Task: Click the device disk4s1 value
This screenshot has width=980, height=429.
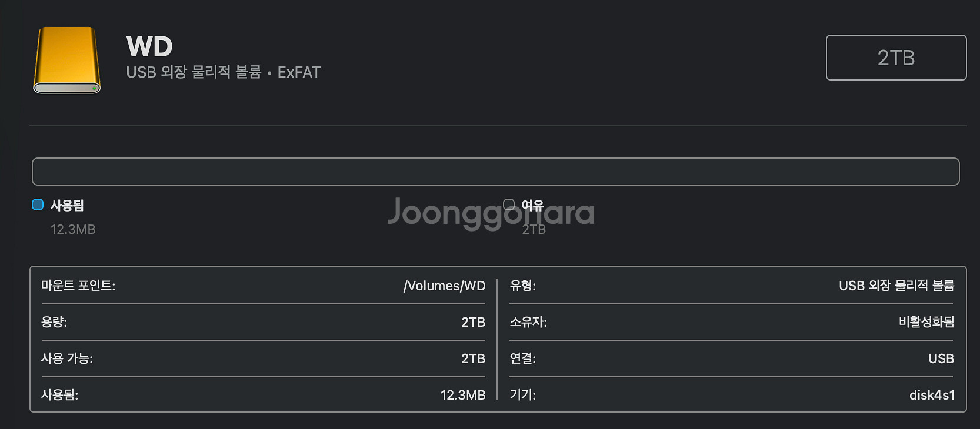Action: 932,395
